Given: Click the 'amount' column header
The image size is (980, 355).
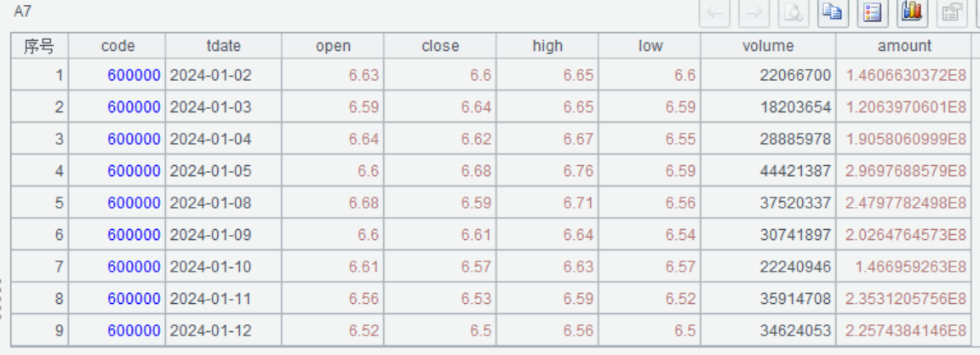Looking at the screenshot, I should click(x=904, y=46).
